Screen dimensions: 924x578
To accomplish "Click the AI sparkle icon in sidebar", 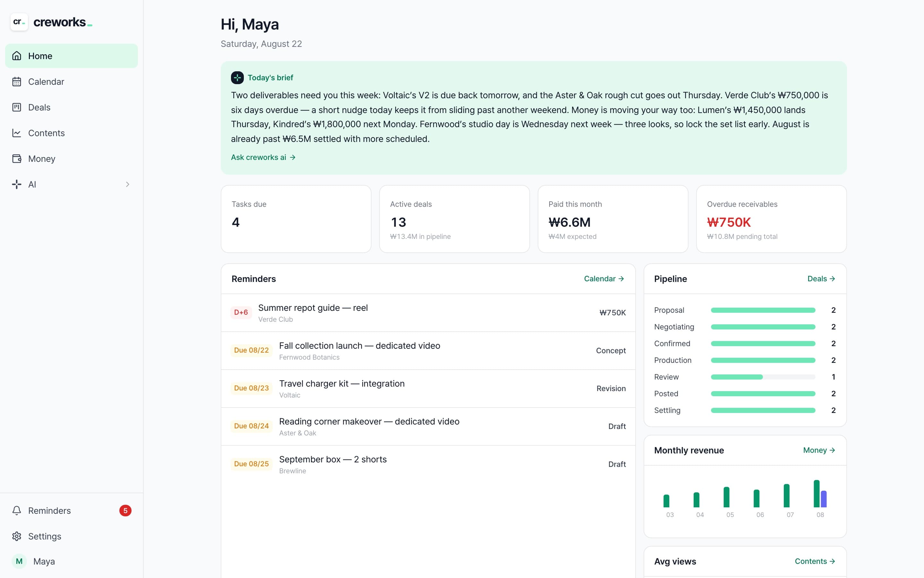I will click(x=16, y=184).
